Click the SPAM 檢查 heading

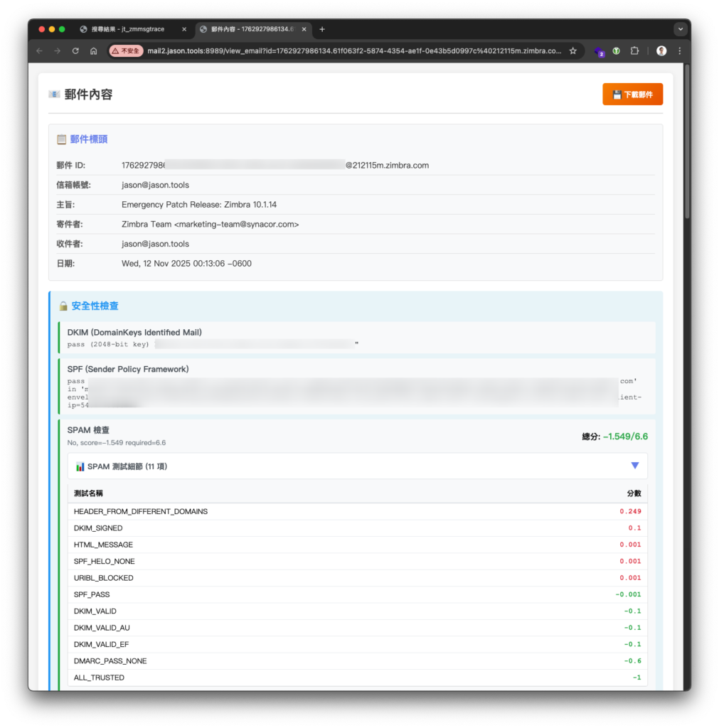88,430
